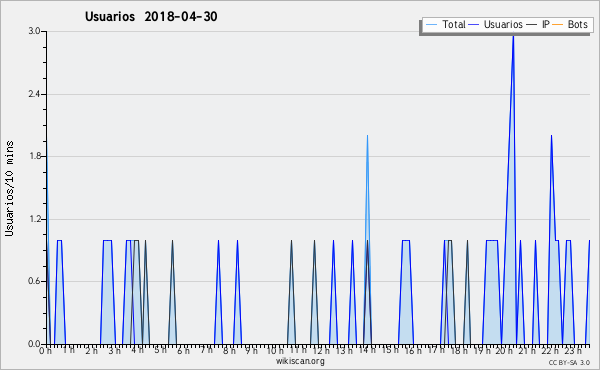Click the y-axis label 'Usuarios/10 mins'

coord(9,189)
